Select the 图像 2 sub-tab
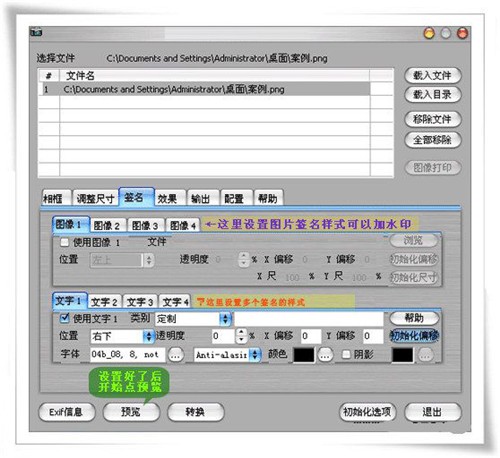This screenshot has height=458, width=500. click(x=109, y=225)
